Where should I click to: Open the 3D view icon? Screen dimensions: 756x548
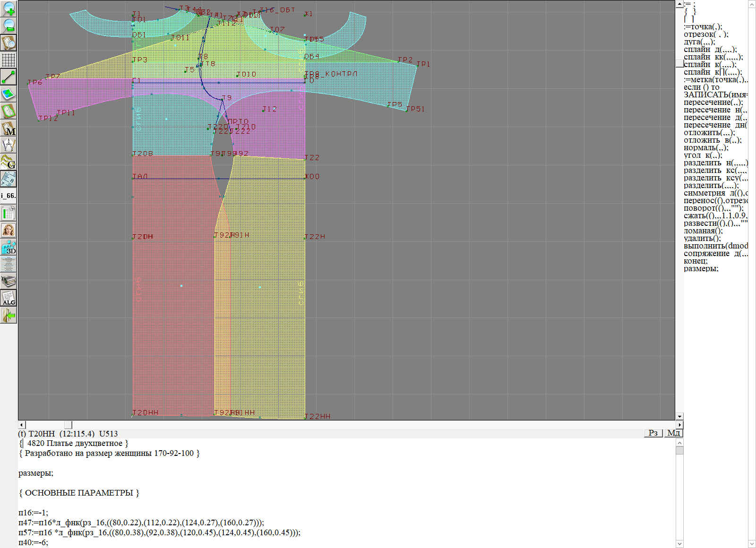click(x=9, y=247)
